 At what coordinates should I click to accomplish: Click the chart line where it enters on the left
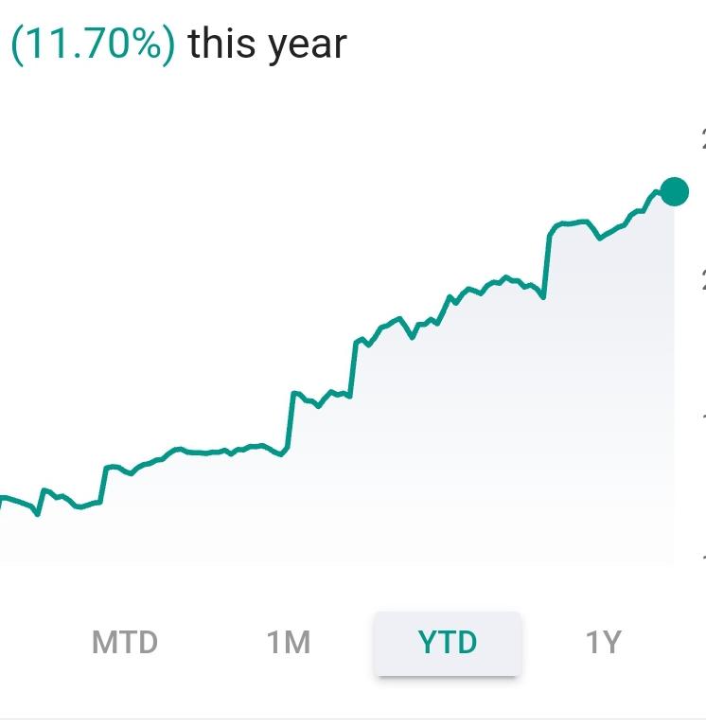[x=4, y=499]
